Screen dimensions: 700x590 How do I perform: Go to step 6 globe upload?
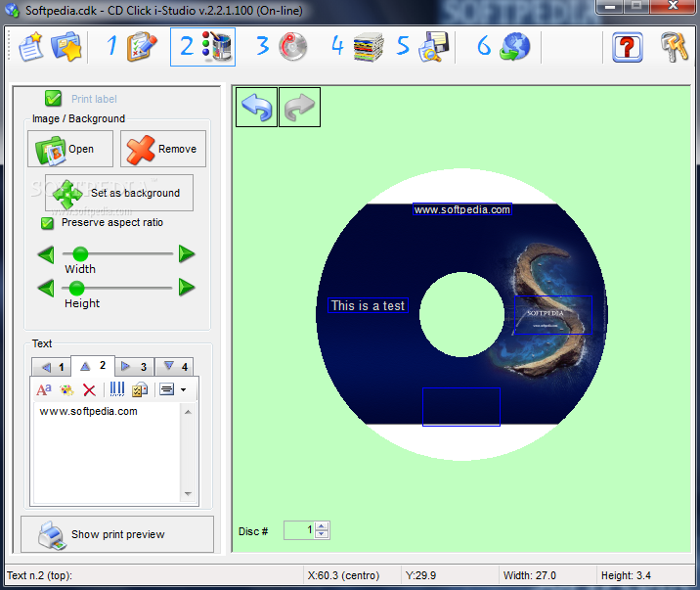pos(503,46)
